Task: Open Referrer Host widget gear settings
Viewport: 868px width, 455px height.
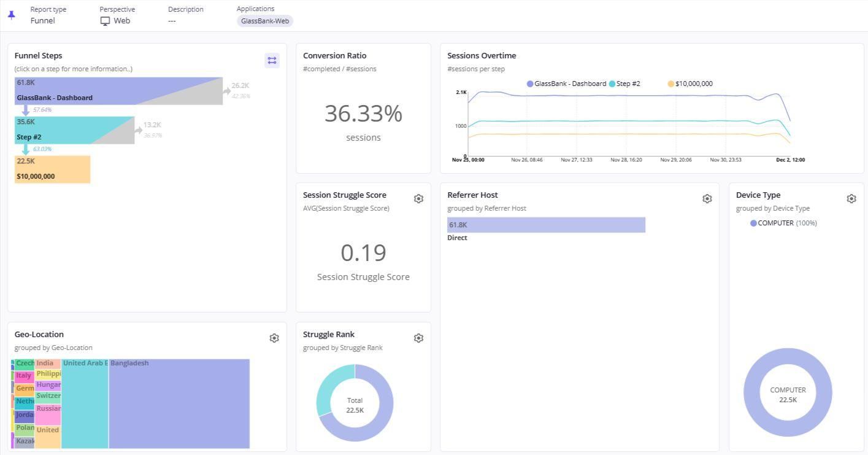Action: 707,199
